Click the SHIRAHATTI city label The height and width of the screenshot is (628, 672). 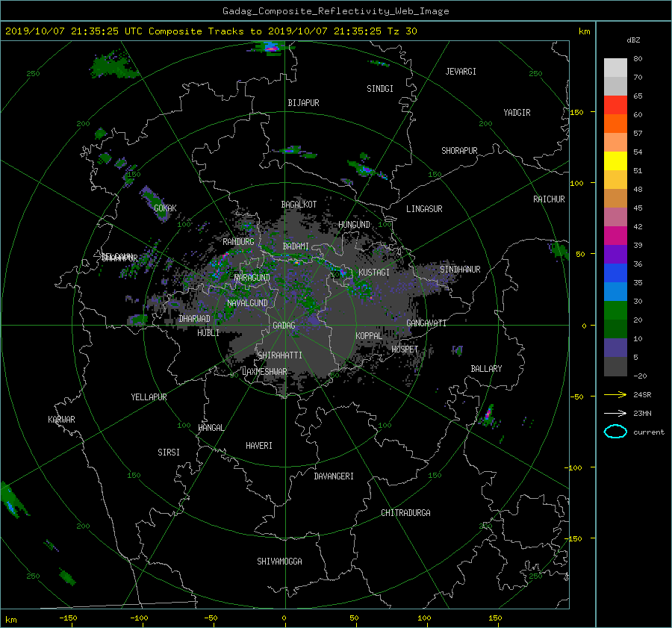tap(280, 355)
